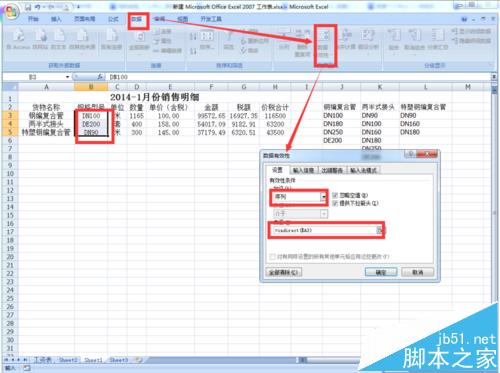This screenshot has height=373, width=500.
Task: Click the insert worksheet icon after Sheet3
Action: pyautogui.click(x=139, y=360)
